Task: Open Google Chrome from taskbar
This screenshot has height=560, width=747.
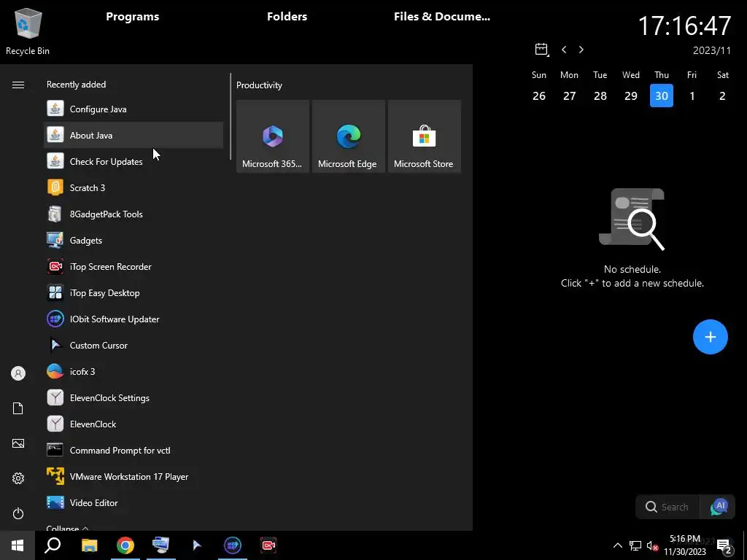Action: point(125,545)
